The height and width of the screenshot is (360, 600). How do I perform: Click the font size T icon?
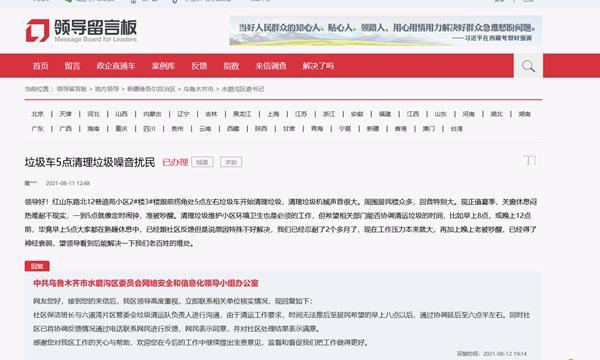[x=530, y=160]
